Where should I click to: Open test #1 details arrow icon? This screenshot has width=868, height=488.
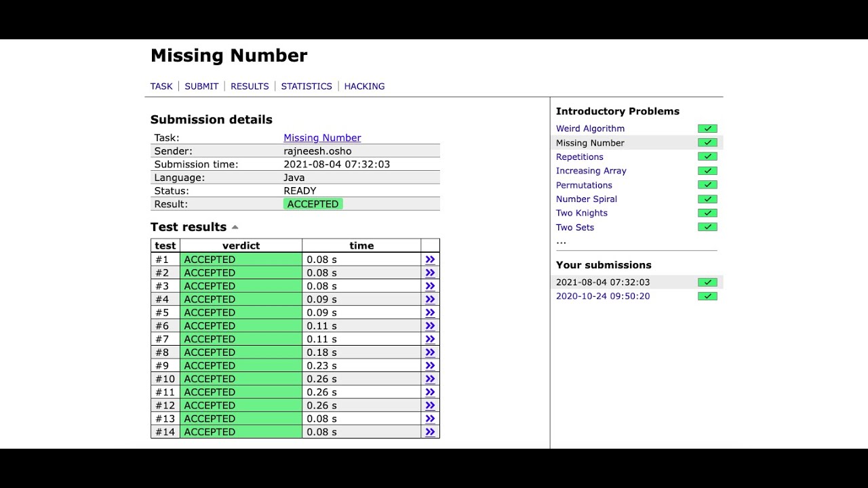430,260
